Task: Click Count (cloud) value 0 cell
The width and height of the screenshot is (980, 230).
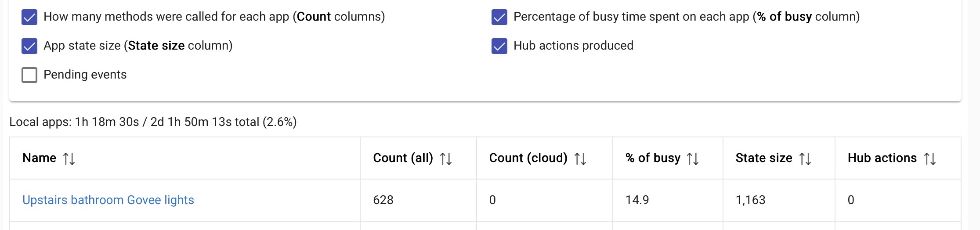Action: coord(492,200)
